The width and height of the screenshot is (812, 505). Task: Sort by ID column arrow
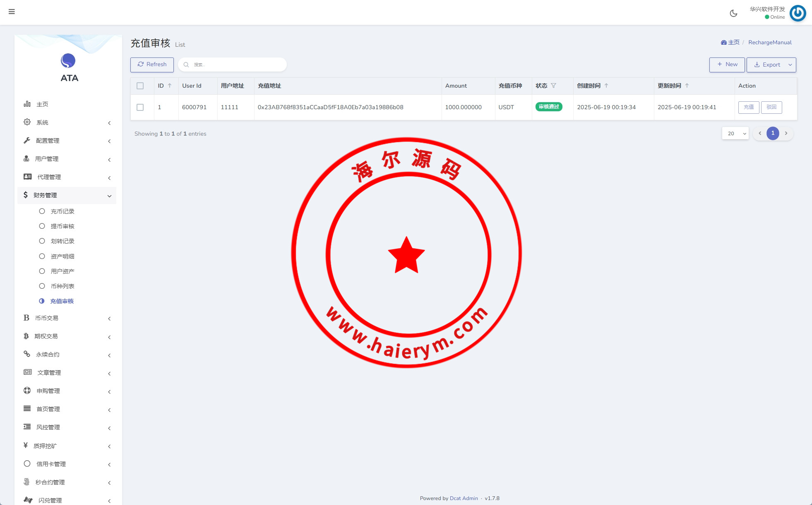[x=170, y=86]
